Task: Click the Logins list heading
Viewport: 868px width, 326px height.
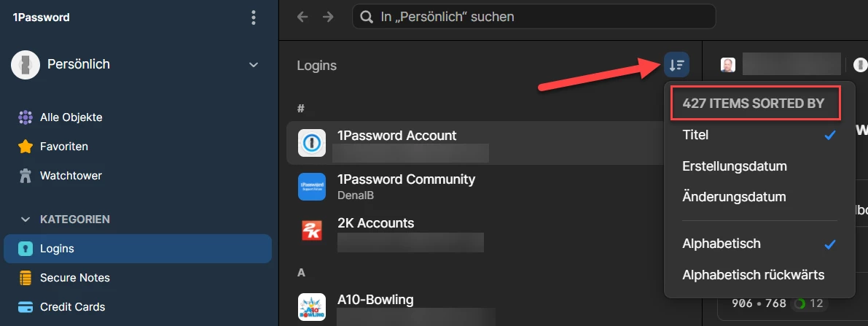Action: coord(316,66)
